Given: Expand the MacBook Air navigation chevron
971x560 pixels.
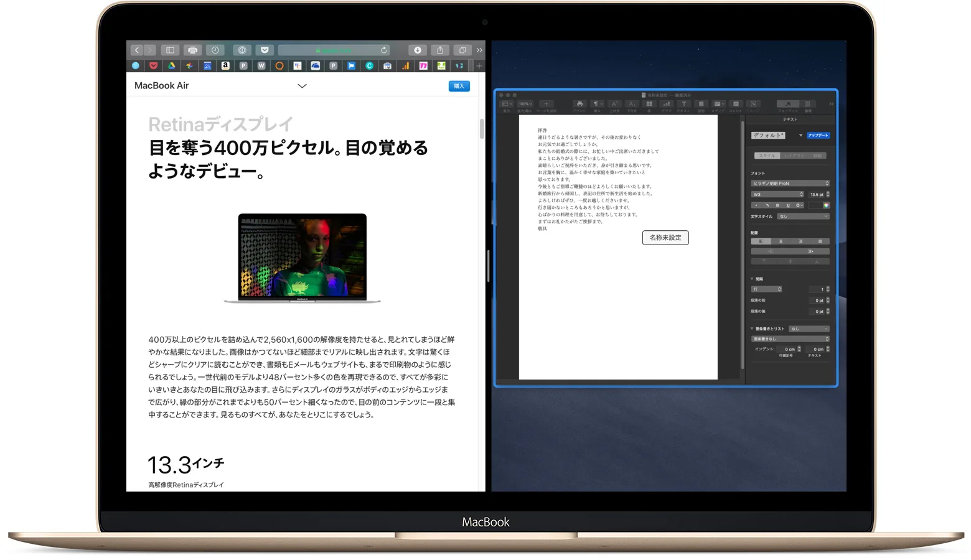Looking at the screenshot, I should 302,86.
